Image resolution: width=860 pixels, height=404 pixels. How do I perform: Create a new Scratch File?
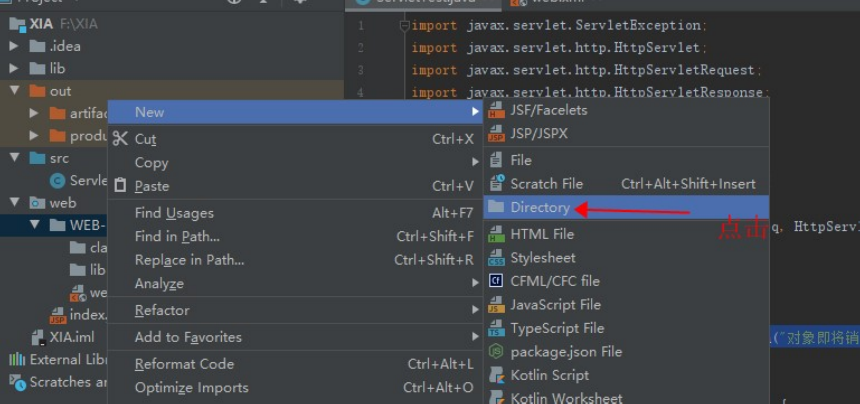[x=626, y=184]
